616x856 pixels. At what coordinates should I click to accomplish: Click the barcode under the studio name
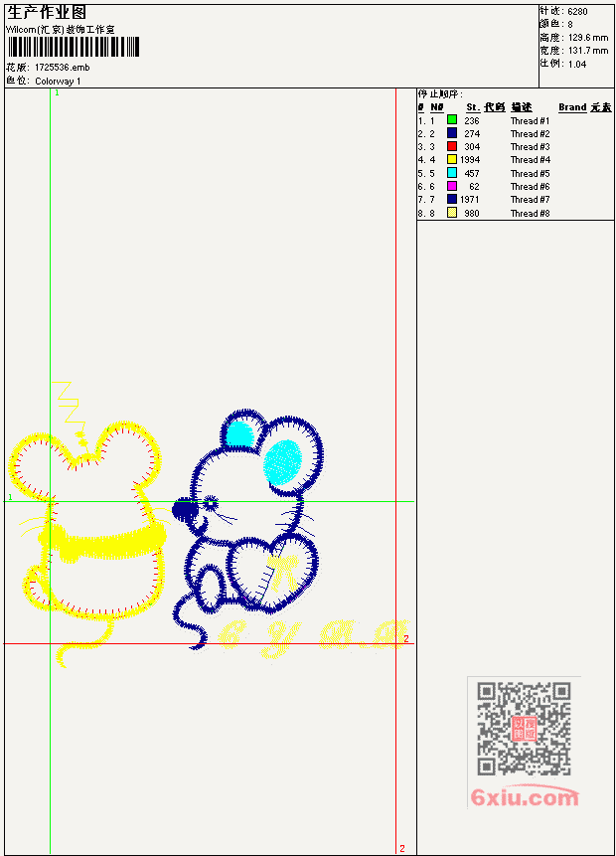[x=74, y=47]
